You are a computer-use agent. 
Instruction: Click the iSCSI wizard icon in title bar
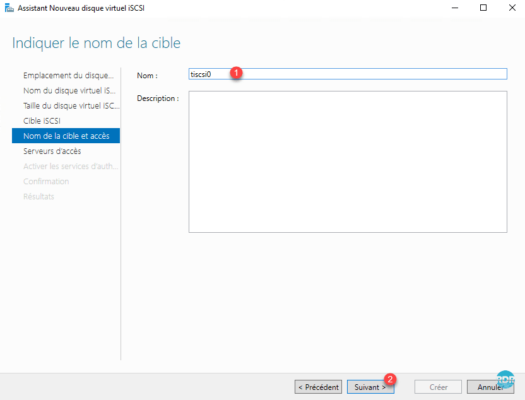[x=9, y=8]
